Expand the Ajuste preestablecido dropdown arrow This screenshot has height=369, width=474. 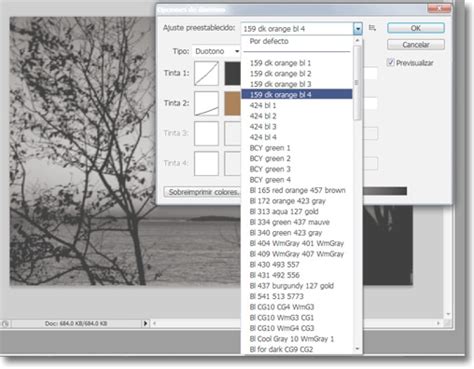pyautogui.click(x=358, y=29)
